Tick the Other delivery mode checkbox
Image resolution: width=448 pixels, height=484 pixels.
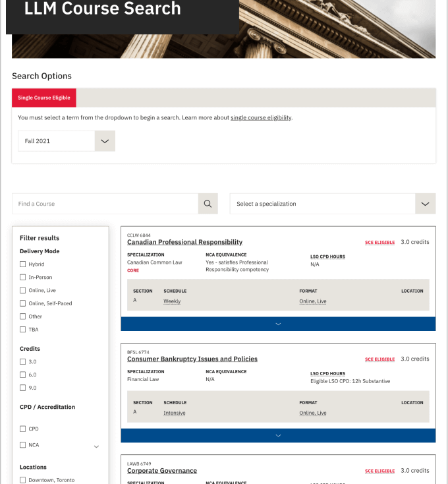(22, 317)
